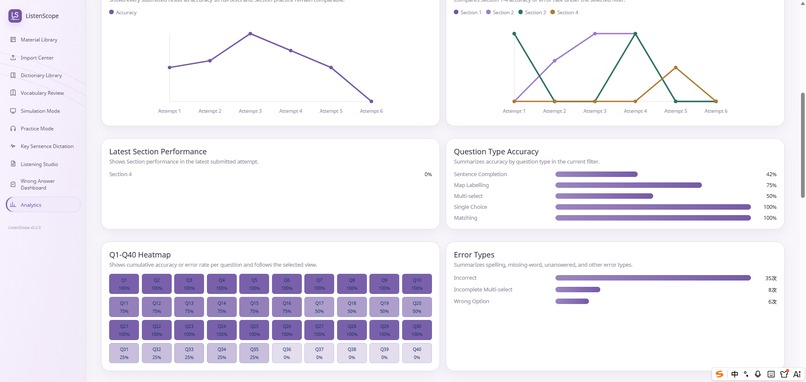Click the Key Sentence Dictation waveform icon
The image size is (806, 382).
(13, 146)
